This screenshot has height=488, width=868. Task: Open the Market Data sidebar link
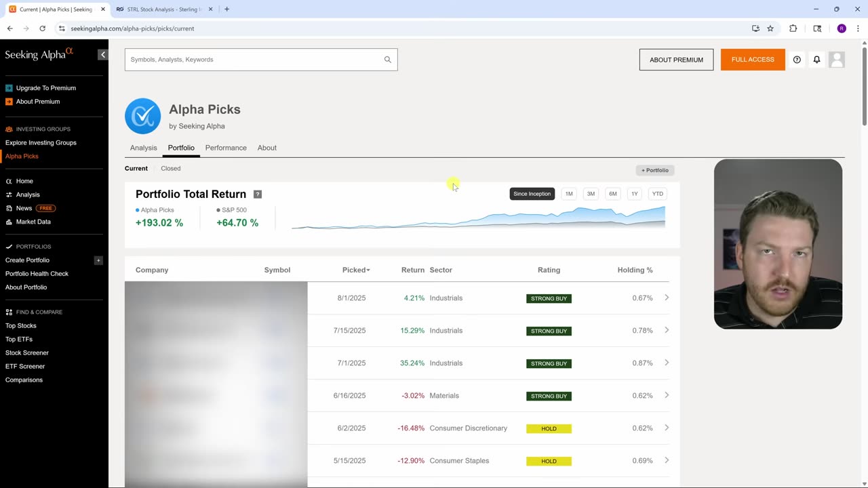point(33,222)
